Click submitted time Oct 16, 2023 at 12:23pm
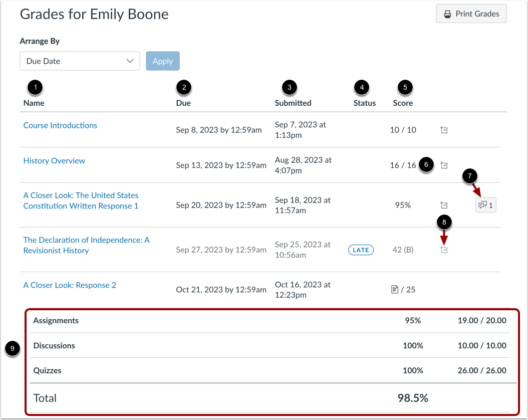This screenshot has height=420, width=528. coord(303,289)
